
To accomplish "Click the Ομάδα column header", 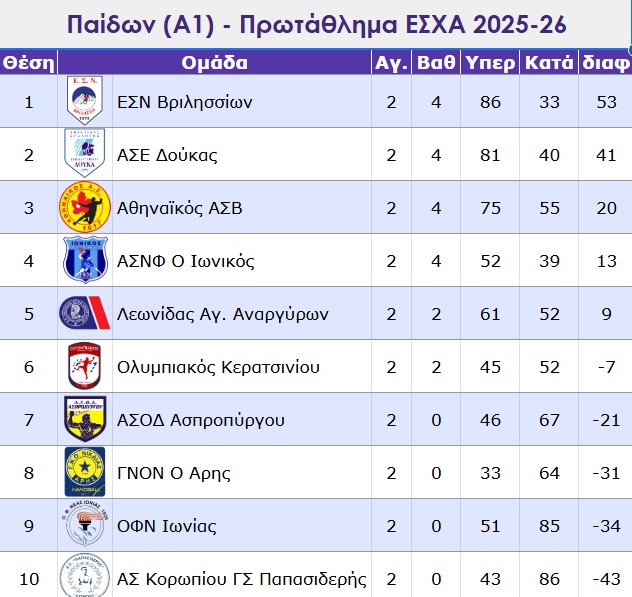I will 214,63.
